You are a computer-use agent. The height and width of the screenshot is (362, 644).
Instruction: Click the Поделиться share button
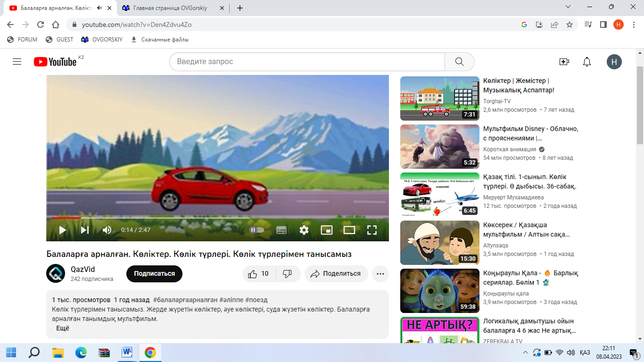336,274
